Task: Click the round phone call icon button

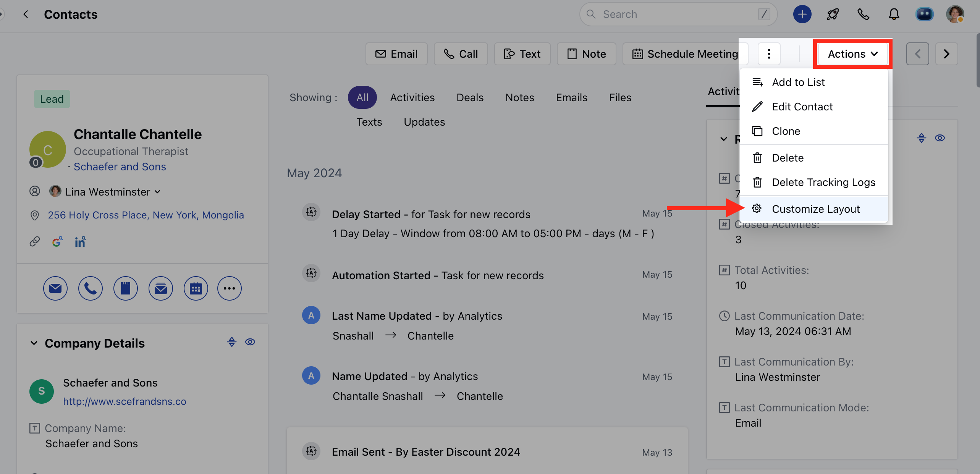Action: [90, 288]
